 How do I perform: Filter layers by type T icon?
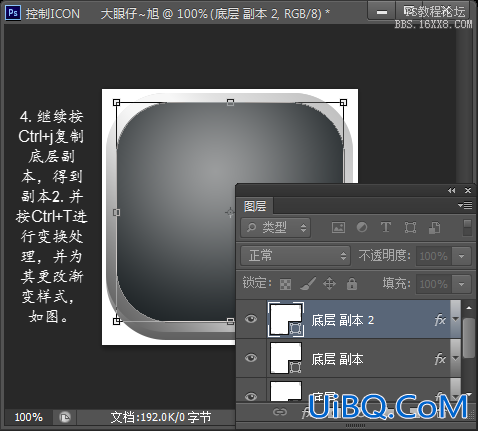point(386,228)
